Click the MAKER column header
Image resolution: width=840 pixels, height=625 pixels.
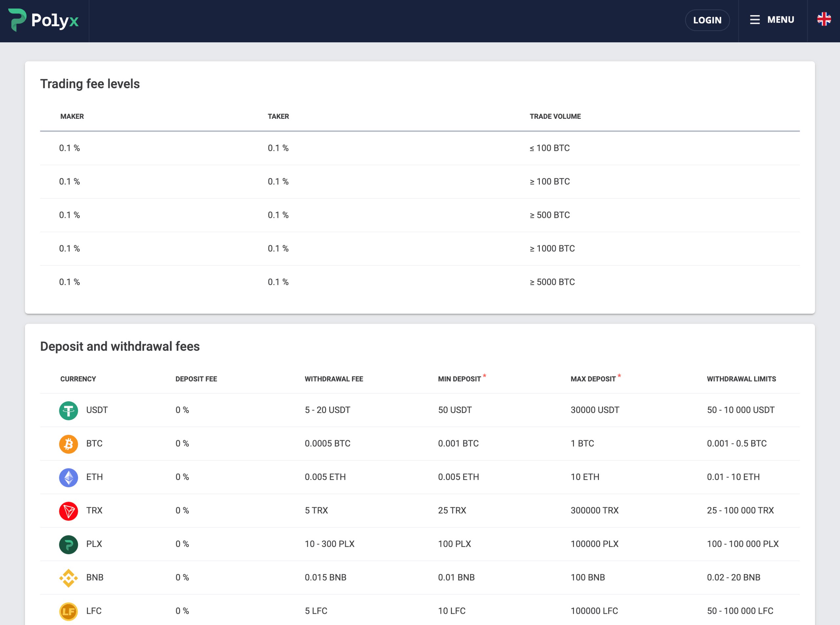coord(72,116)
